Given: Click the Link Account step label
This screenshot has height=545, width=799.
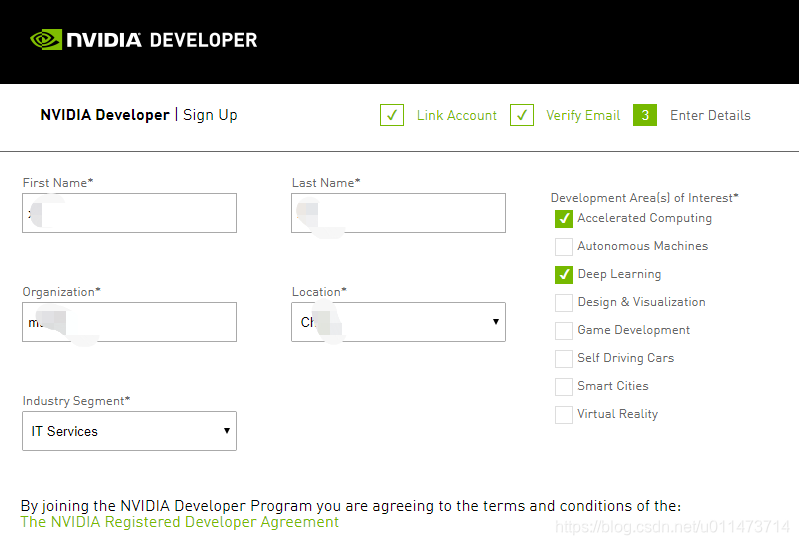Looking at the screenshot, I should coord(457,116).
